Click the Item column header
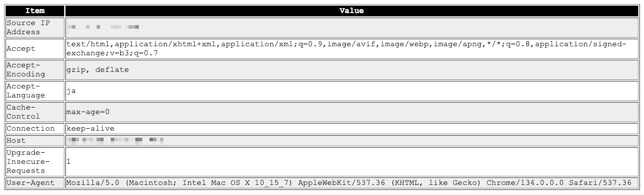The image size is (644, 195). pos(35,11)
